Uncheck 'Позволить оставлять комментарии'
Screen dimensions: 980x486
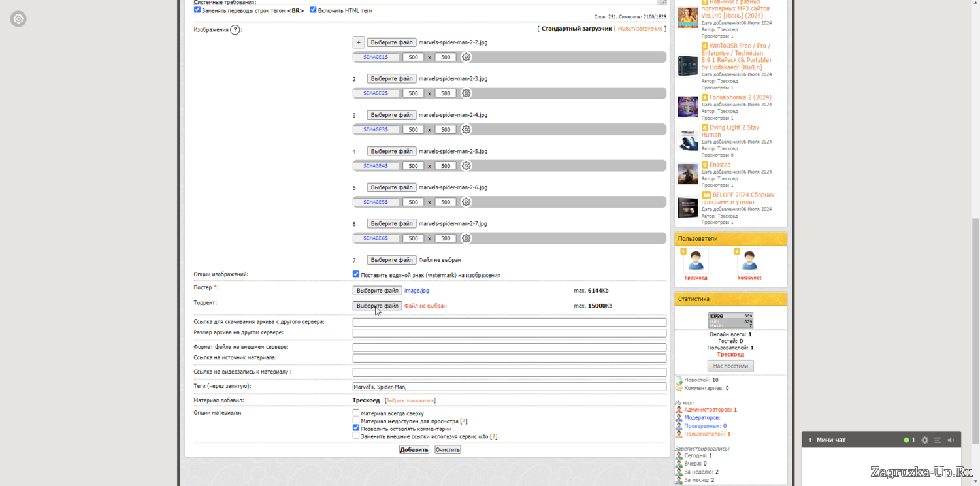(x=356, y=429)
